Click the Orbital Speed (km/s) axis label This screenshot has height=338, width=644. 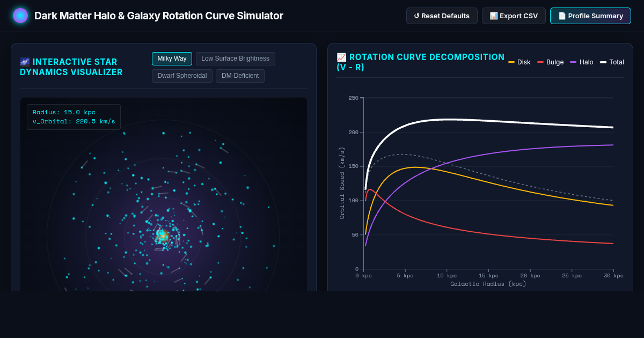342,183
